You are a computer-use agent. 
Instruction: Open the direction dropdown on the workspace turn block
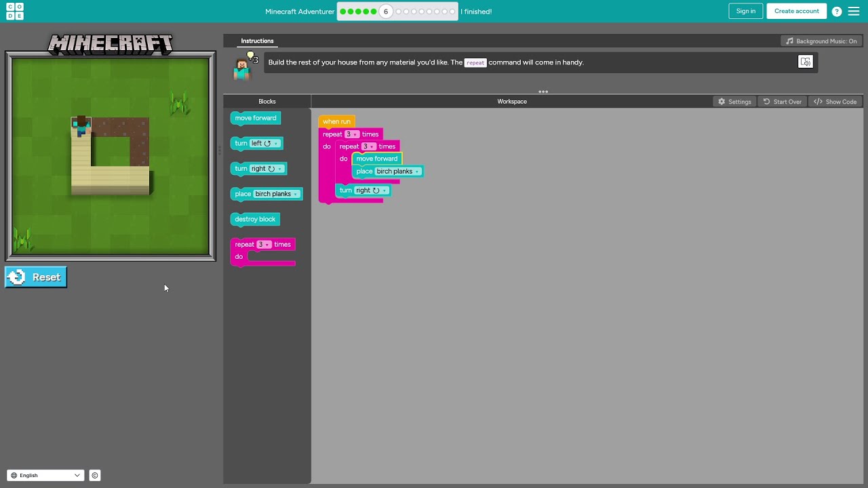pos(372,190)
